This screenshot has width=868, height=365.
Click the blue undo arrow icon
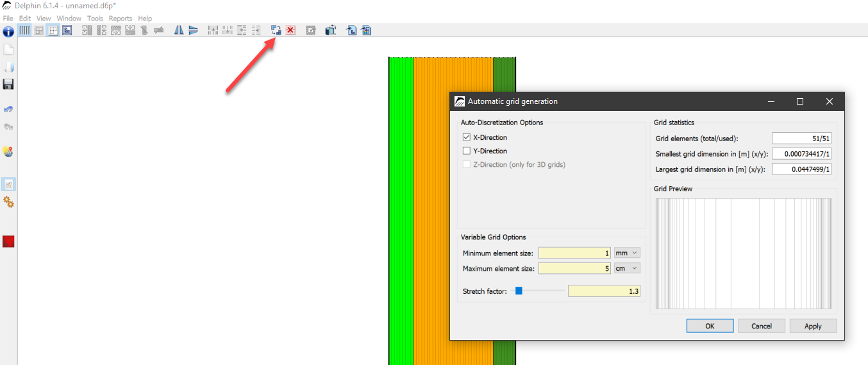(x=8, y=109)
